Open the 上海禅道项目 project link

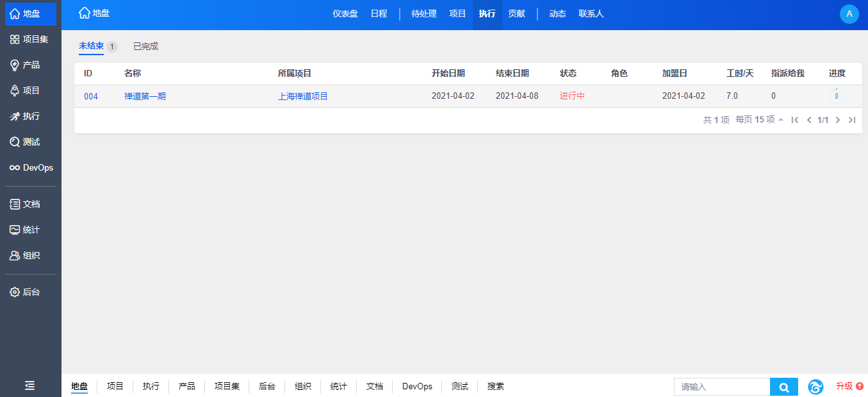[302, 96]
